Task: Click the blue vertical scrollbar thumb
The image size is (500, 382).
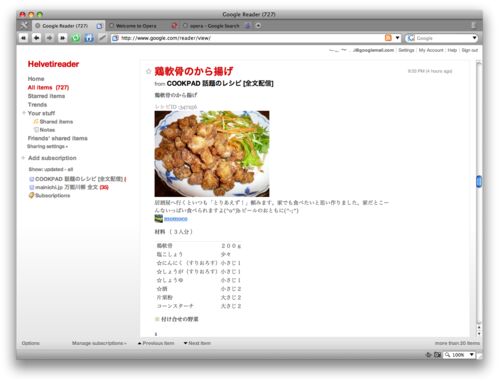Action: tap(479, 181)
